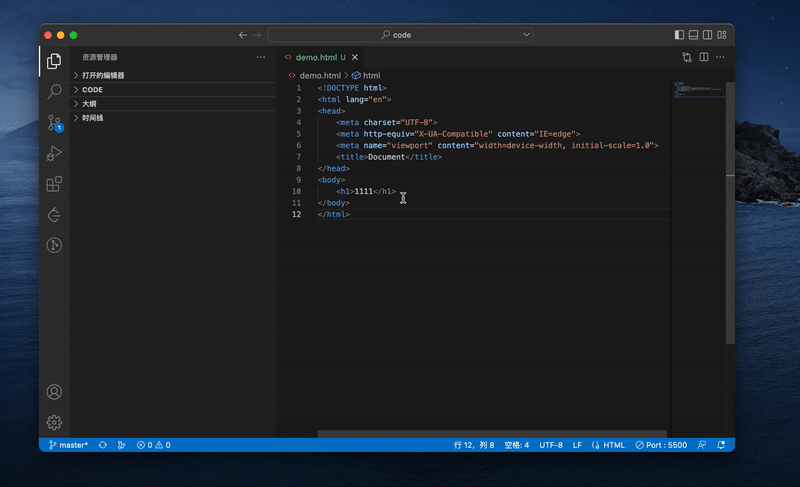Open the Extensions view
This screenshot has height=487, width=800.
pos(54,184)
